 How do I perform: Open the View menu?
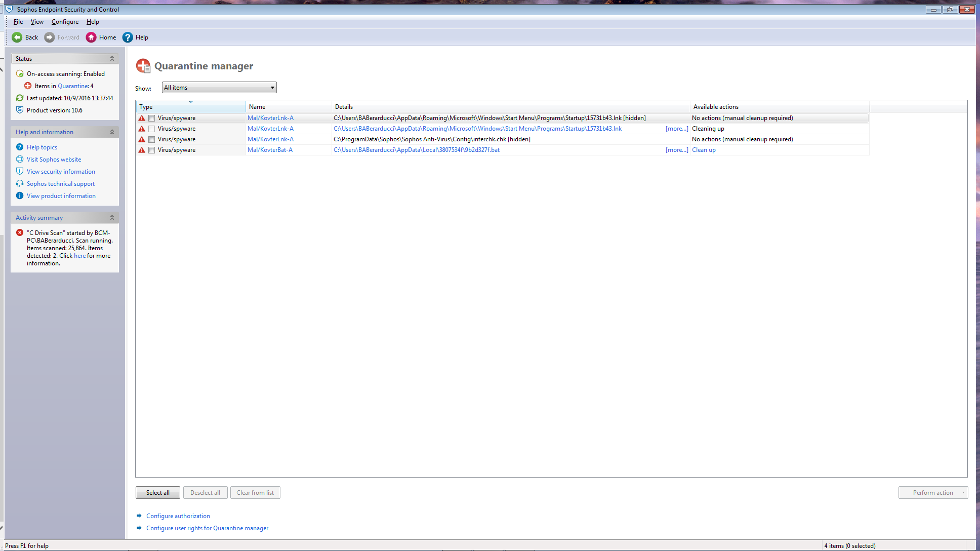click(x=37, y=22)
